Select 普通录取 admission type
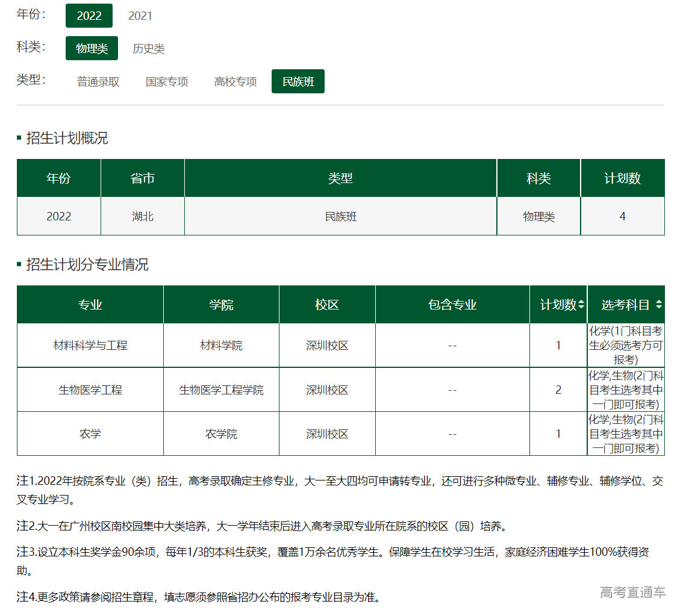The image size is (683, 616). point(97,81)
